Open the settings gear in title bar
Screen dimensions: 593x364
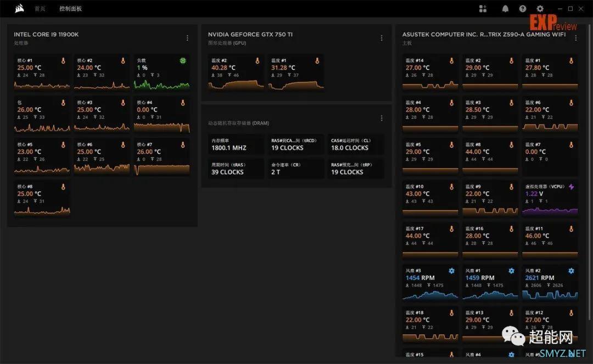pos(540,9)
